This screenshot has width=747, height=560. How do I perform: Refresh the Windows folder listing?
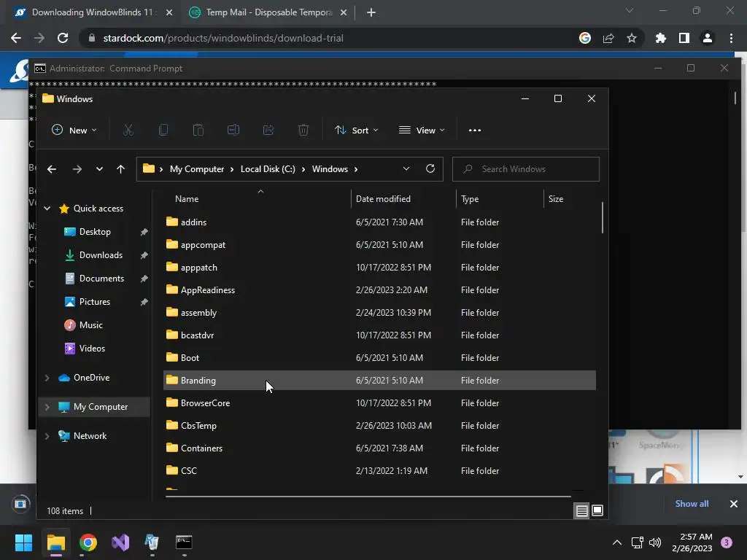pos(430,168)
